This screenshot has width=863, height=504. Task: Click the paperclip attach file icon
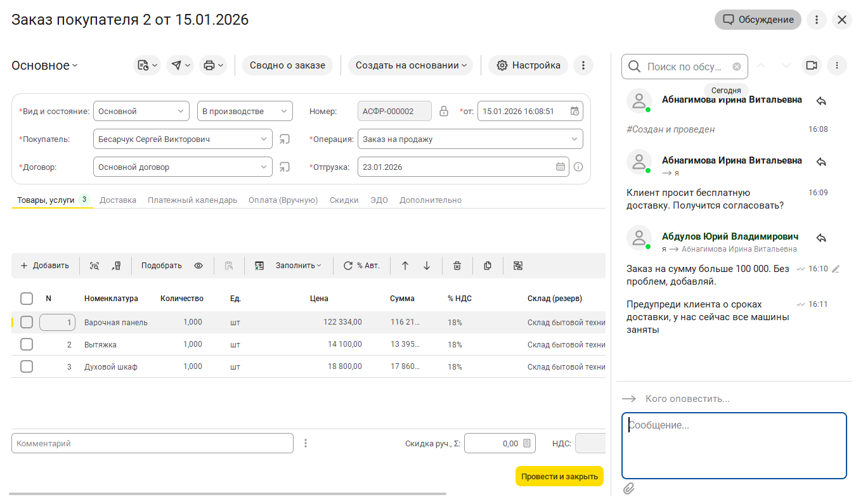[x=628, y=488]
